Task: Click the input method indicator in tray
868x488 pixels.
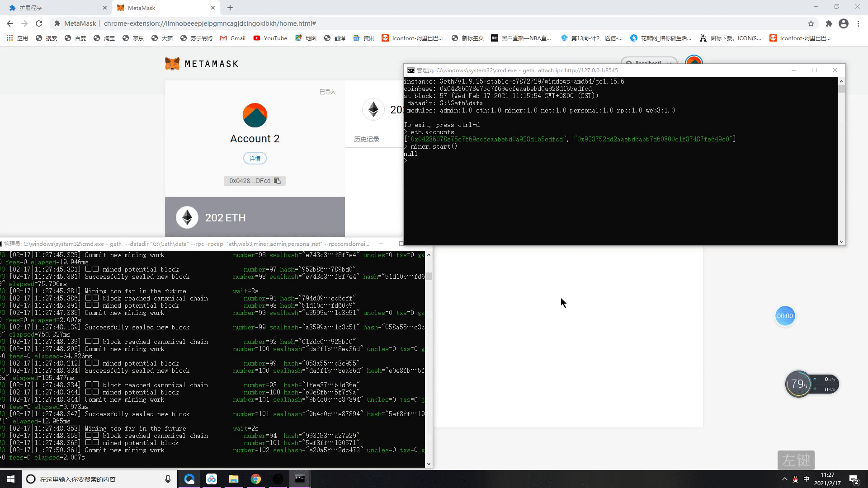Action: click(806, 479)
